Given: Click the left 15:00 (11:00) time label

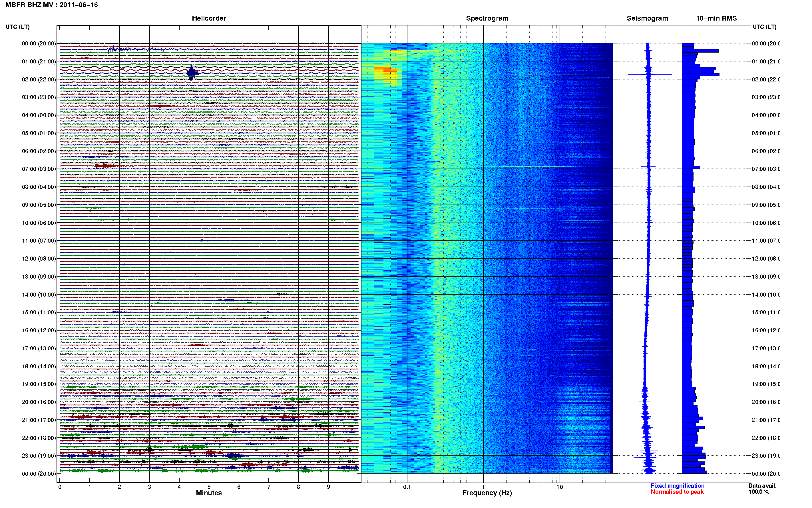Looking at the screenshot, I should pos(39,312).
